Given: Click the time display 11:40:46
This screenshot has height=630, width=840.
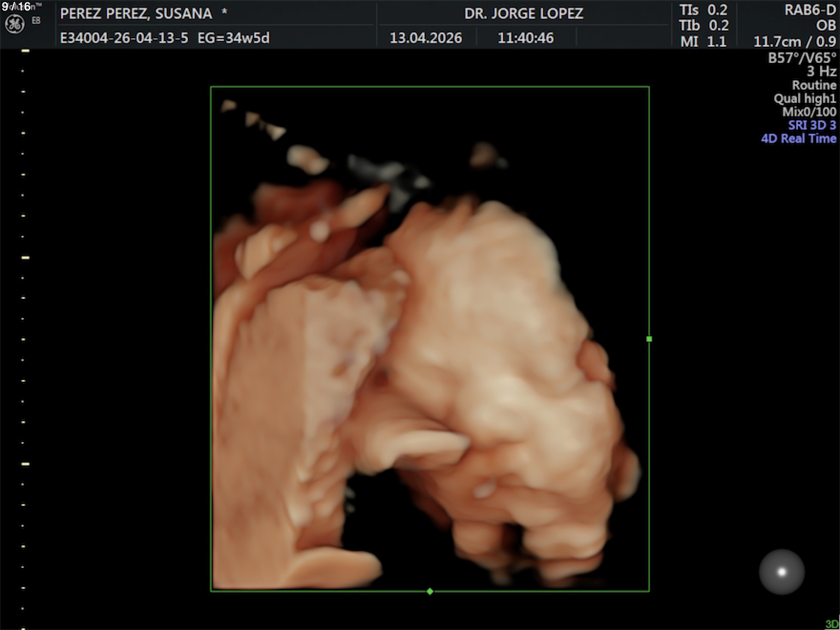Looking at the screenshot, I should [525, 38].
